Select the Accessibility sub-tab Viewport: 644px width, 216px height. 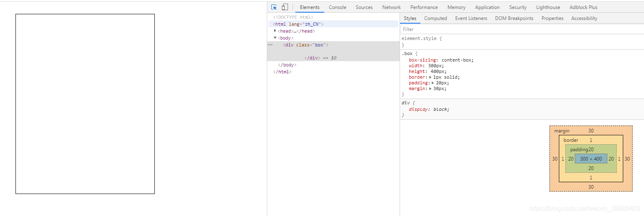(x=584, y=18)
